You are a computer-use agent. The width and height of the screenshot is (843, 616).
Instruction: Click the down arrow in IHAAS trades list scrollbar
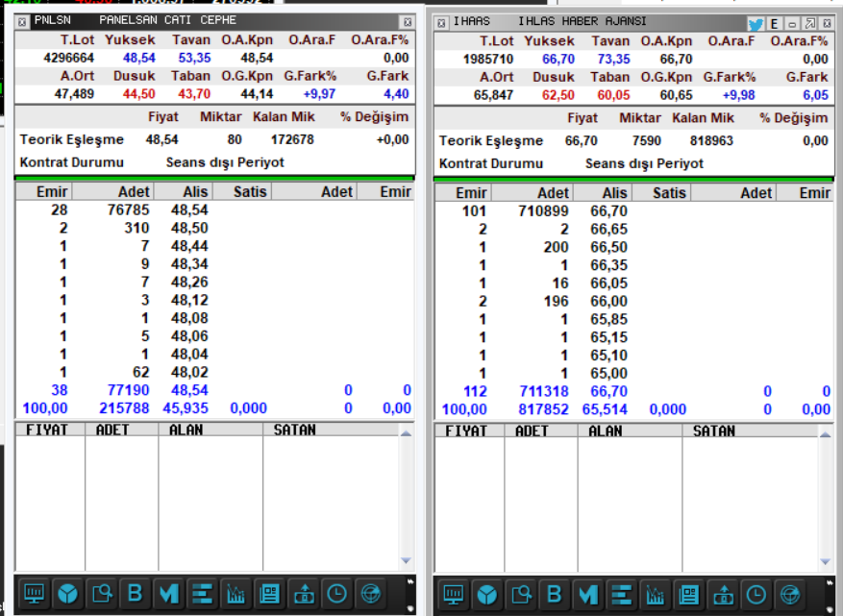coord(826,562)
